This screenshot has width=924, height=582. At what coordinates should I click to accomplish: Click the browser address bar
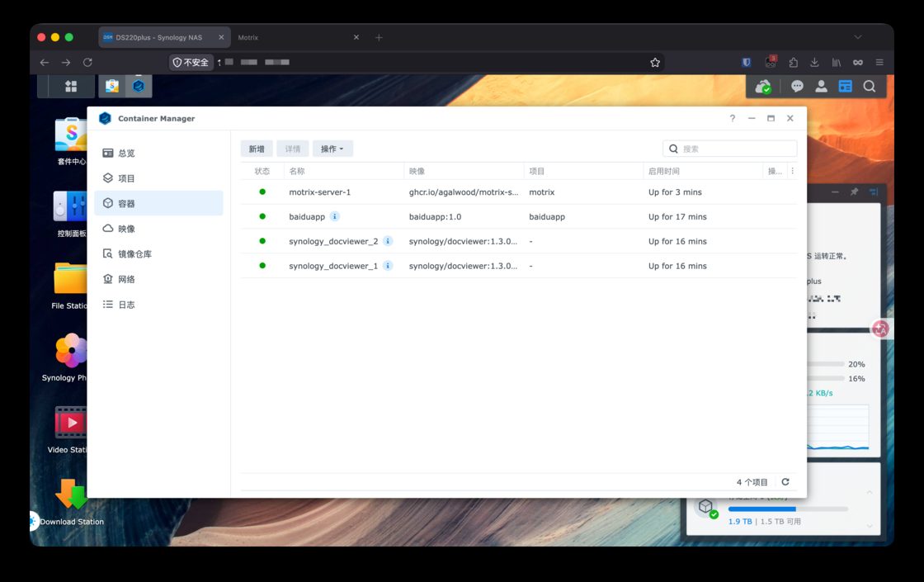tap(415, 62)
